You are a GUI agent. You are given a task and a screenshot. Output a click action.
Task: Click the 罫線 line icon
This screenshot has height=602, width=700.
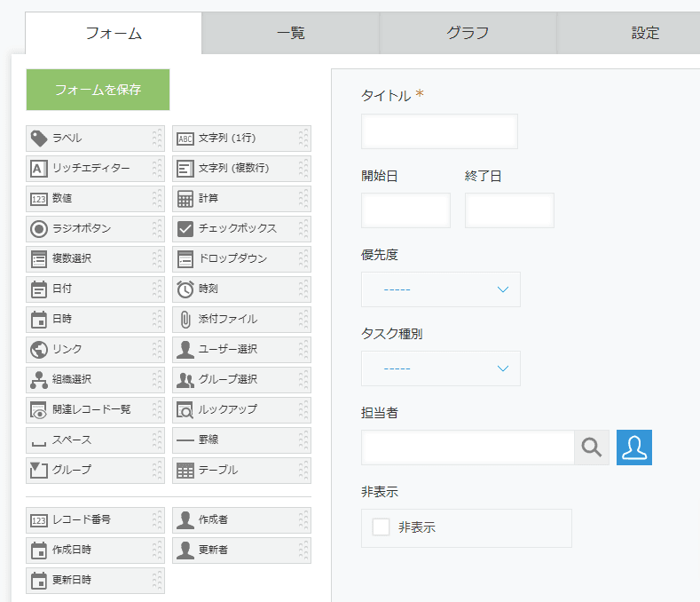(185, 440)
